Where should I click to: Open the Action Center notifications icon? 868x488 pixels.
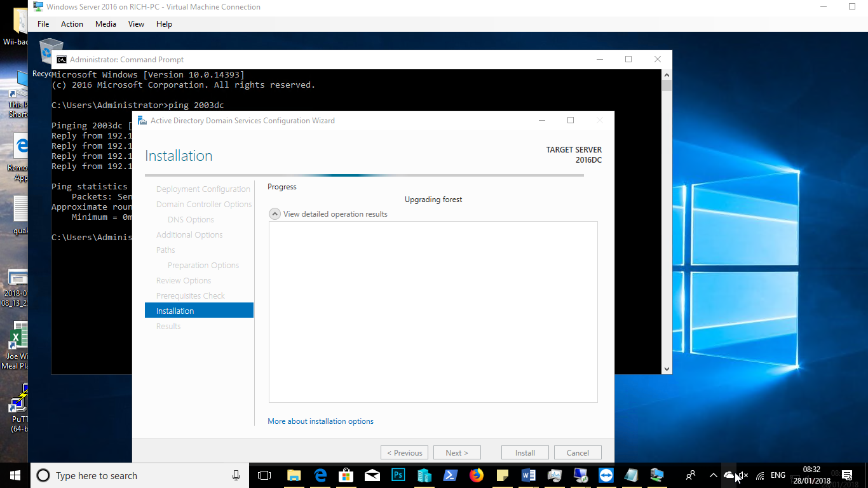click(847, 475)
